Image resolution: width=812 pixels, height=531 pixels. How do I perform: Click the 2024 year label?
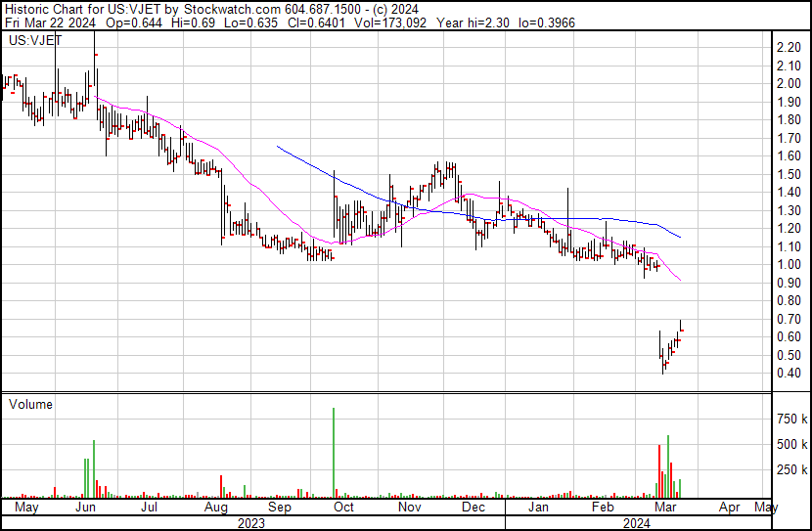[637, 522]
